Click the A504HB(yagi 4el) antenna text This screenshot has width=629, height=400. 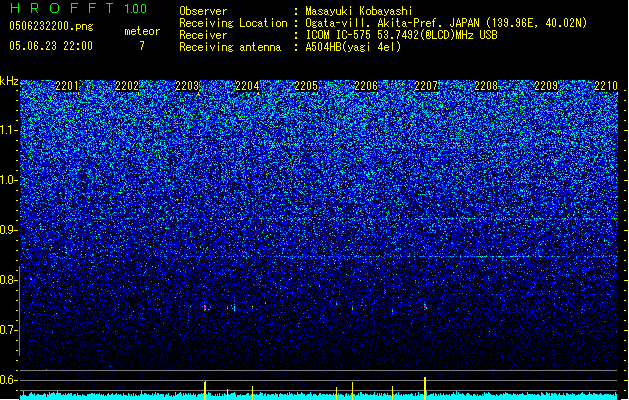point(353,47)
